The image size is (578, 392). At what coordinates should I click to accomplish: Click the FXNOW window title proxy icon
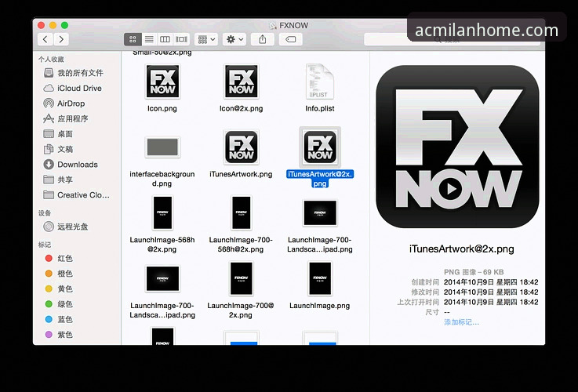[272, 25]
